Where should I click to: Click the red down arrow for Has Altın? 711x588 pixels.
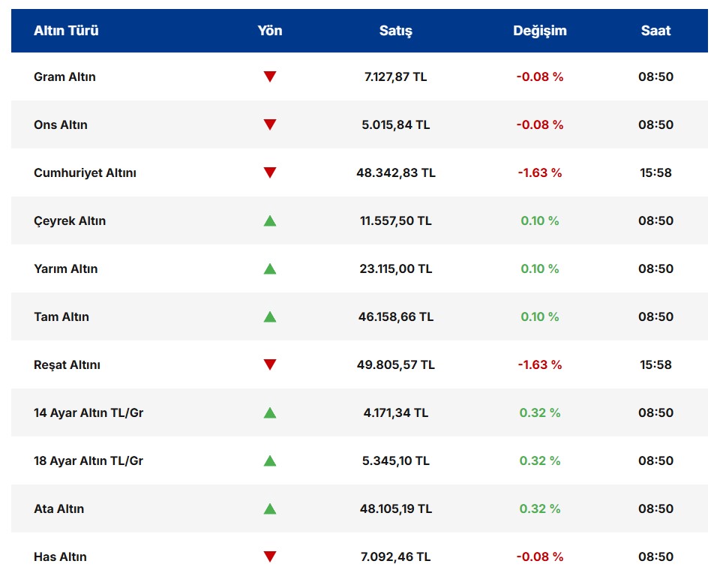click(x=270, y=556)
